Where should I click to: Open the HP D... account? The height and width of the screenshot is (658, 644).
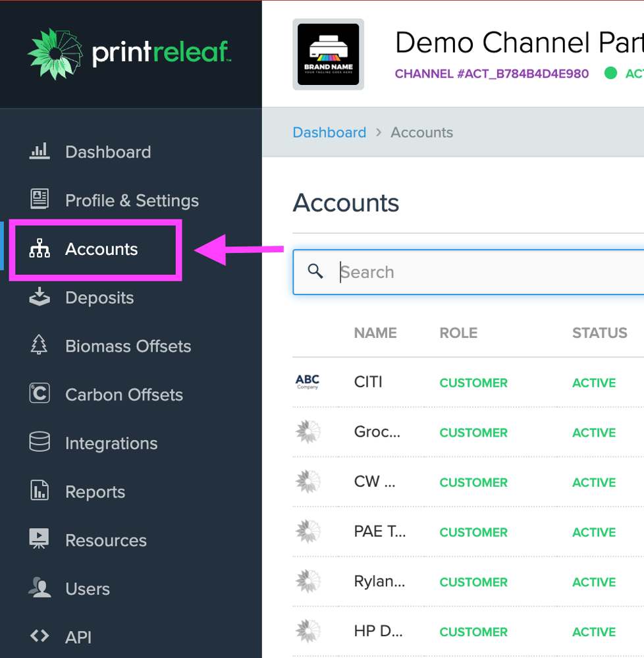[378, 631]
